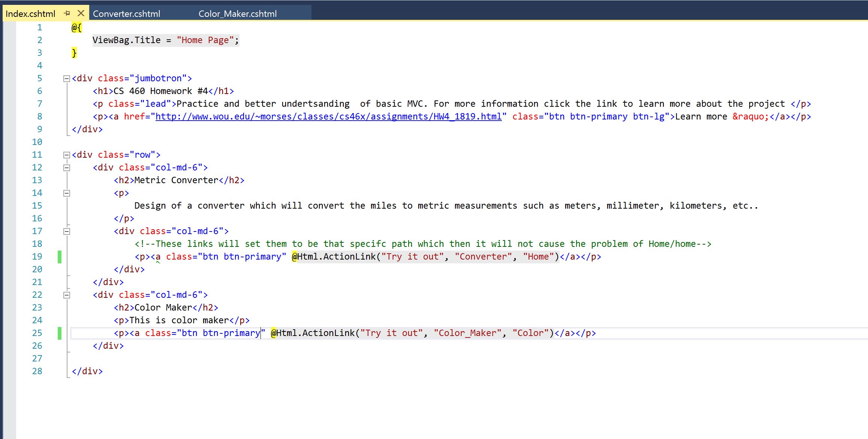Switch to the Converter.cshtml tab
This screenshot has height=439, width=868.
pyautogui.click(x=126, y=14)
